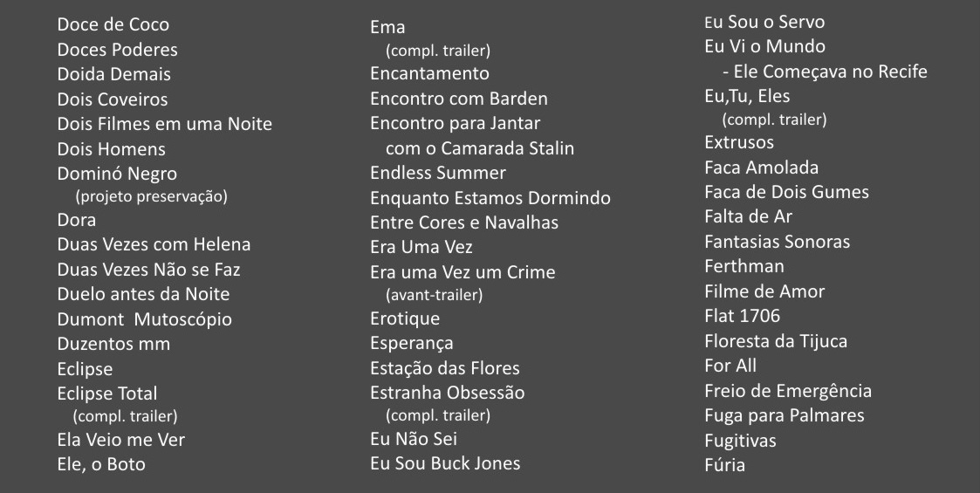Select Fuga para Palmares entry
The height and width of the screenshot is (493, 980).
coord(785,415)
